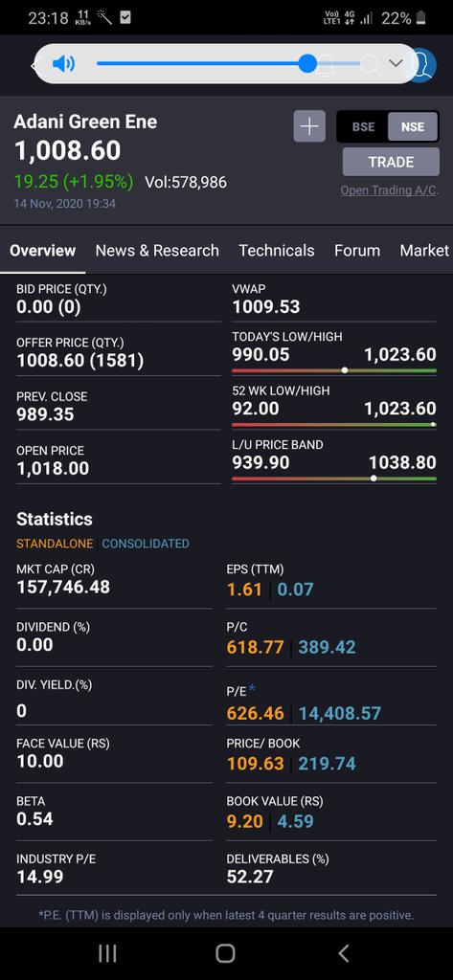453x980 pixels.
Task: Select the Overview tab
Action: tap(42, 251)
